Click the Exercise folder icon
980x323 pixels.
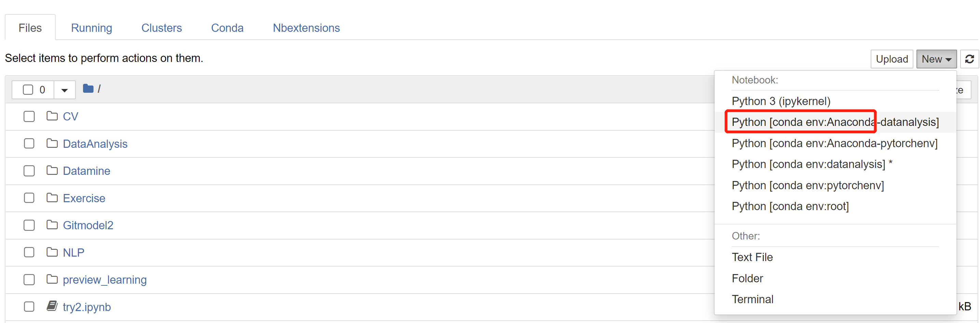(x=52, y=198)
